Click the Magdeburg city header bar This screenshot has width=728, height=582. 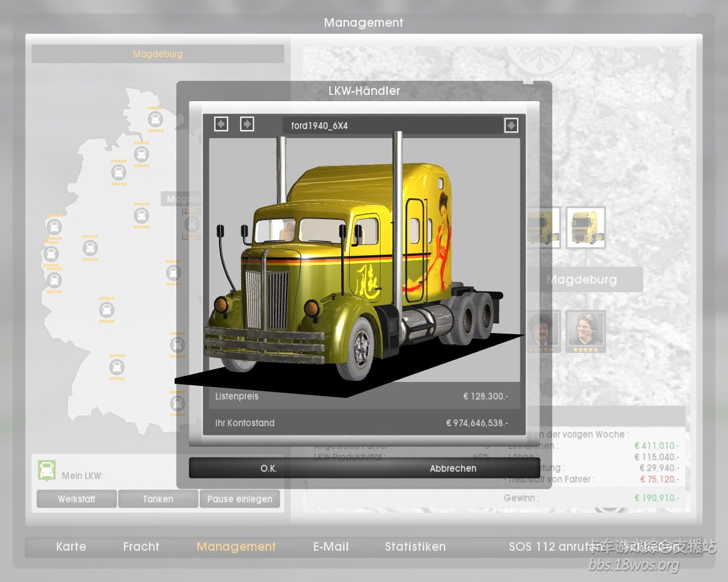pos(158,54)
